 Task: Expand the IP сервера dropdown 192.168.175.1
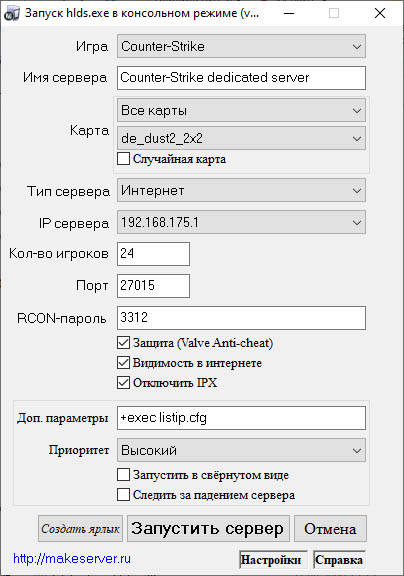click(241, 222)
